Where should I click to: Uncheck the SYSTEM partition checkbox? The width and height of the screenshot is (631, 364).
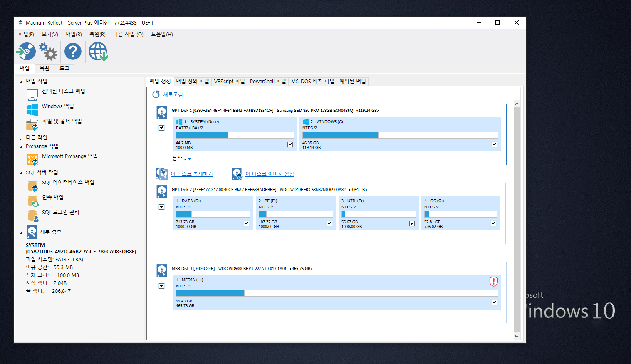[x=290, y=144]
